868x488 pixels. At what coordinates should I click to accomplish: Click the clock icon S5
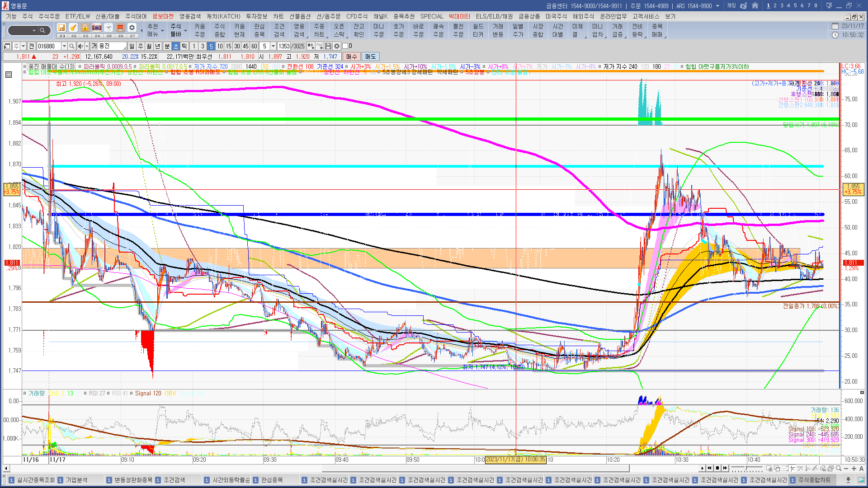(108, 28)
